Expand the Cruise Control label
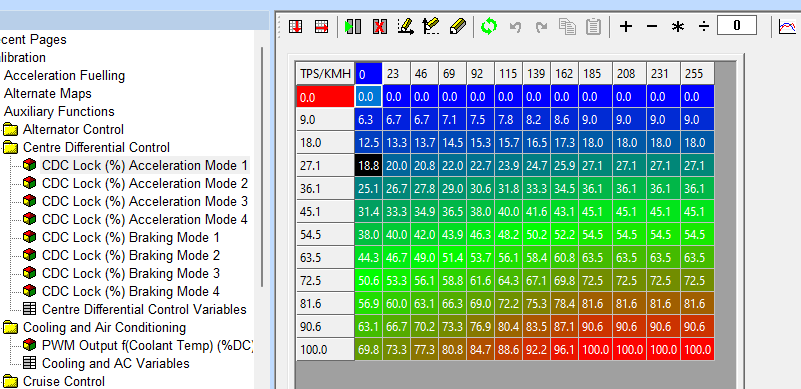This screenshot has width=801, height=389. click(x=64, y=382)
